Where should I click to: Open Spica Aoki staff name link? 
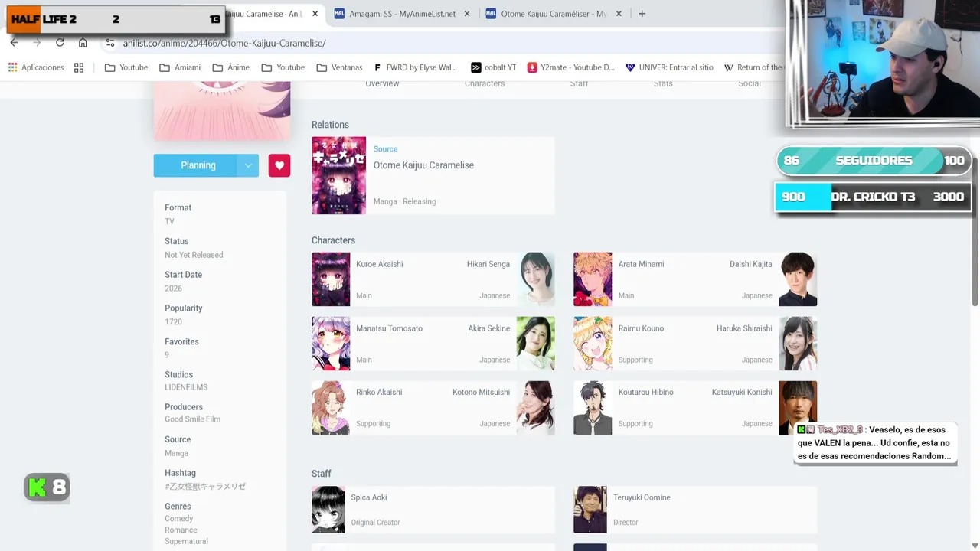369,497
